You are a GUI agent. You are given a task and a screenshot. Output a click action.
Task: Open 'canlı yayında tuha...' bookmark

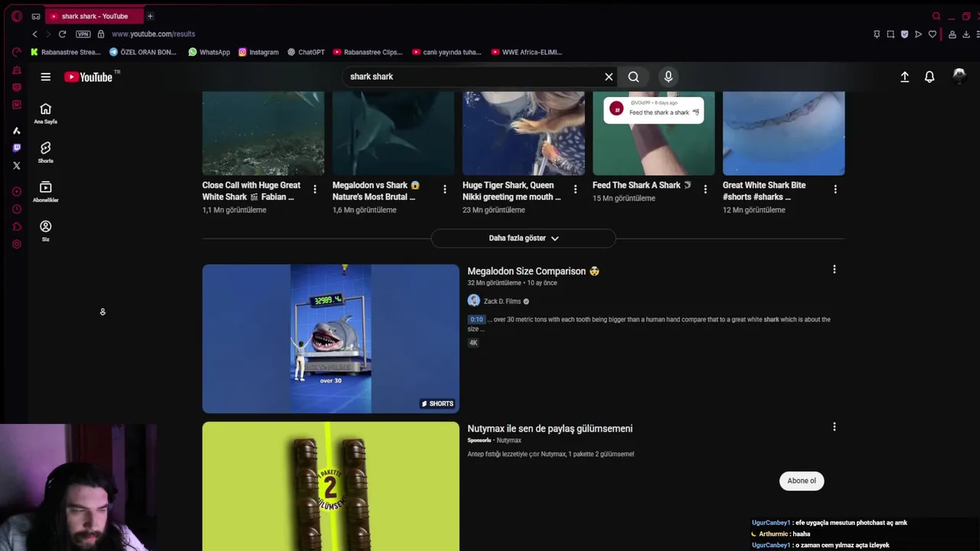[446, 52]
